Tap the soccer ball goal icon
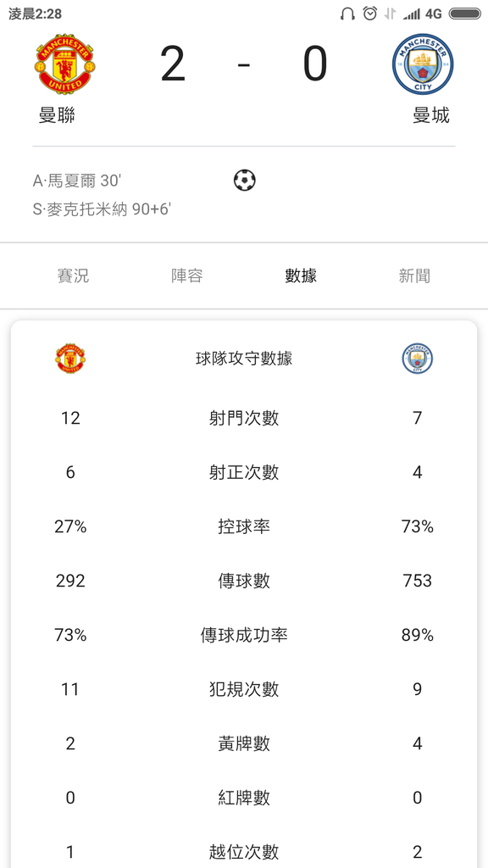The width and height of the screenshot is (488, 868). click(245, 181)
